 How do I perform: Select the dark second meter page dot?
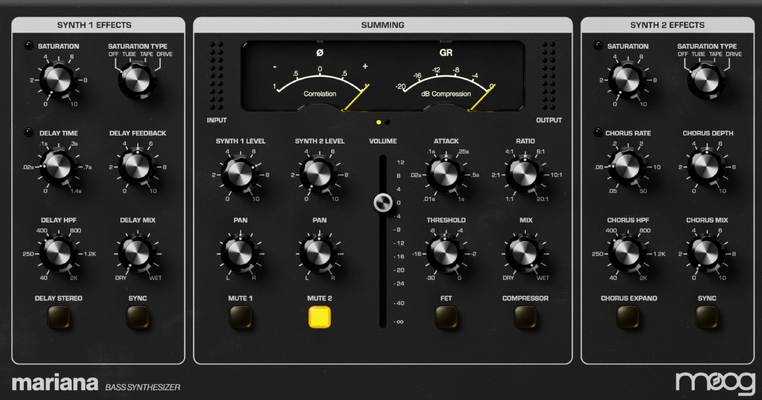(387, 122)
